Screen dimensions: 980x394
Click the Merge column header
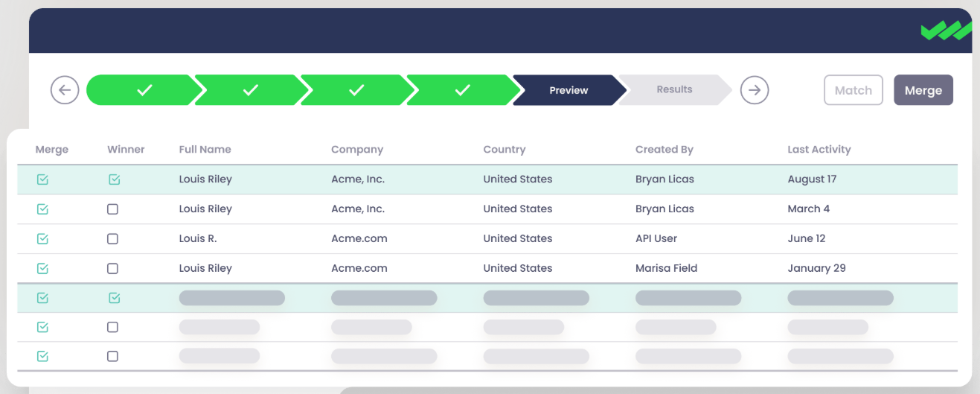tap(52, 149)
